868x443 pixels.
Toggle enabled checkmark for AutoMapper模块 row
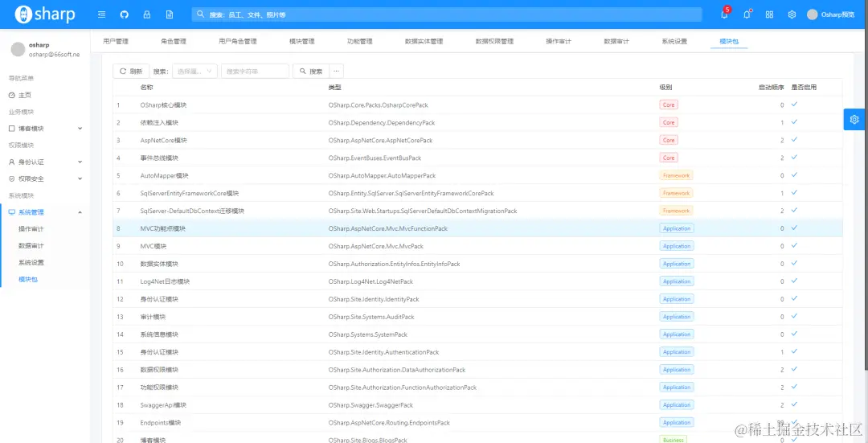[x=794, y=175]
